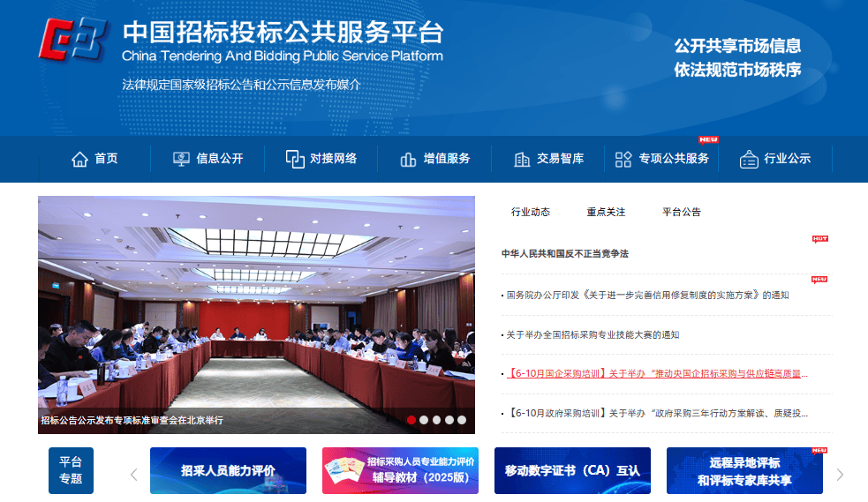Switch to the second carousel slide dot
Viewport: 868px width, 502px height.
coord(424,420)
